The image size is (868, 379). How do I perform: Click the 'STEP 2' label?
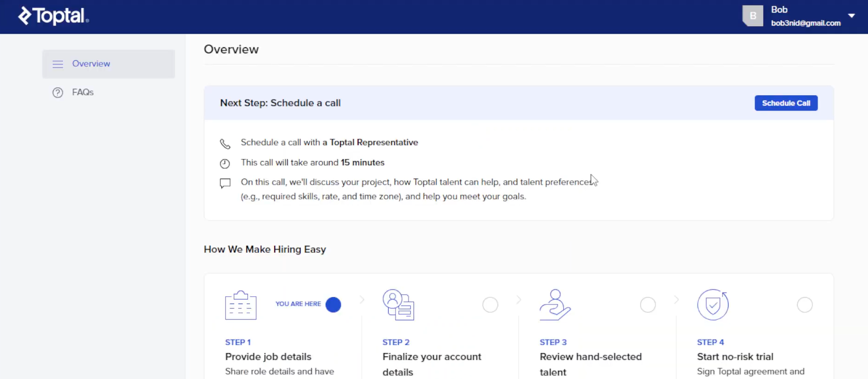pyautogui.click(x=396, y=342)
